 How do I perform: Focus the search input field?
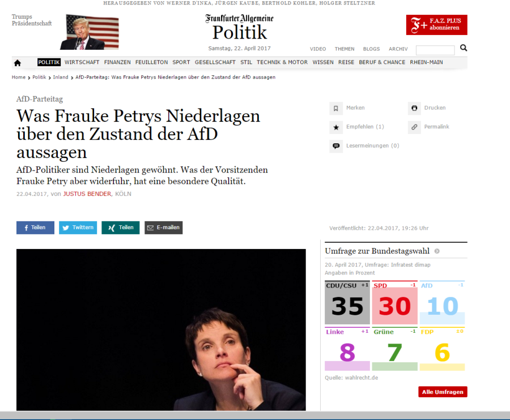(435, 50)
